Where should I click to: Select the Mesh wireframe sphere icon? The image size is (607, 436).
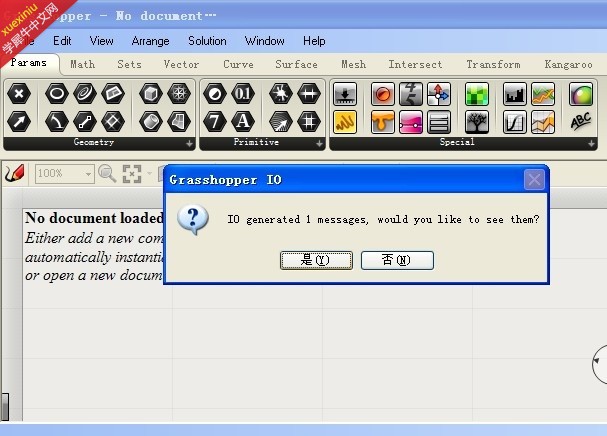click(x=179, y=93)
